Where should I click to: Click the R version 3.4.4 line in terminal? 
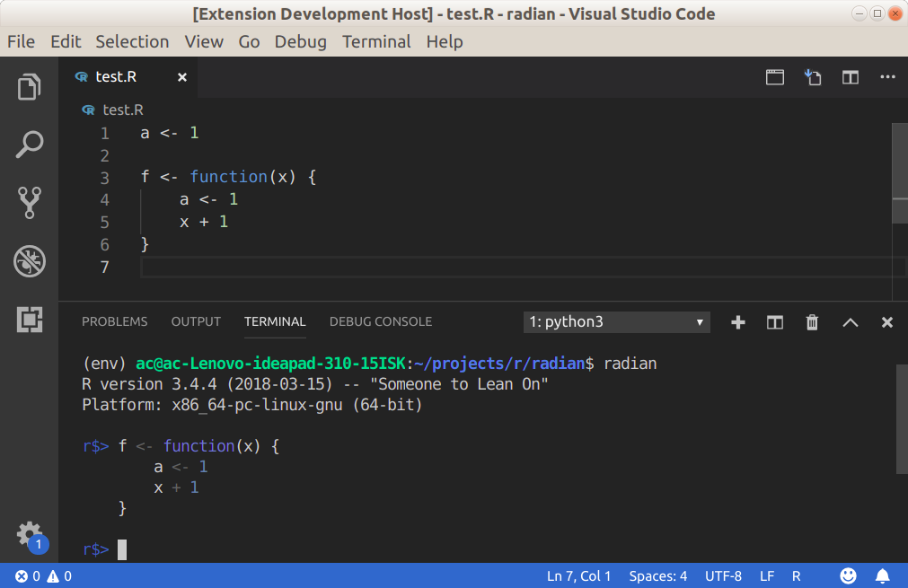(x=315, y=384)
